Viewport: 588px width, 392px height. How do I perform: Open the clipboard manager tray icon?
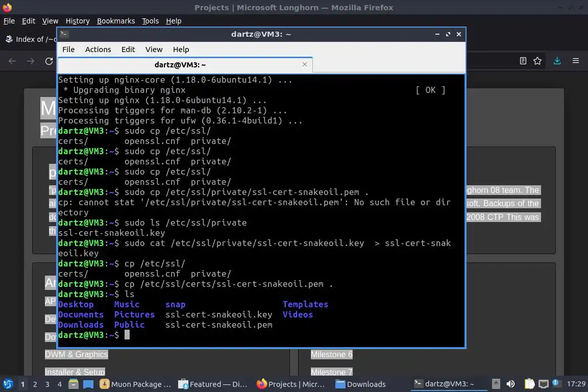point(529,384)
